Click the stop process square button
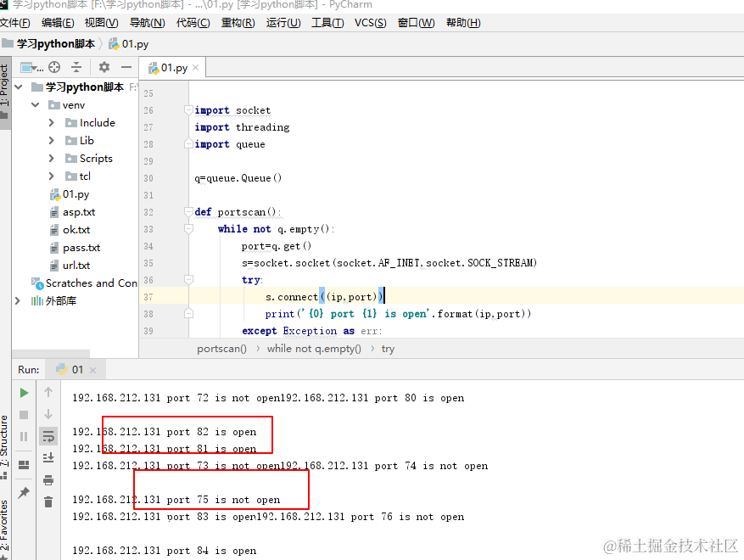The height and width of the screenshot is (560, 744). (x=24, y=415)
